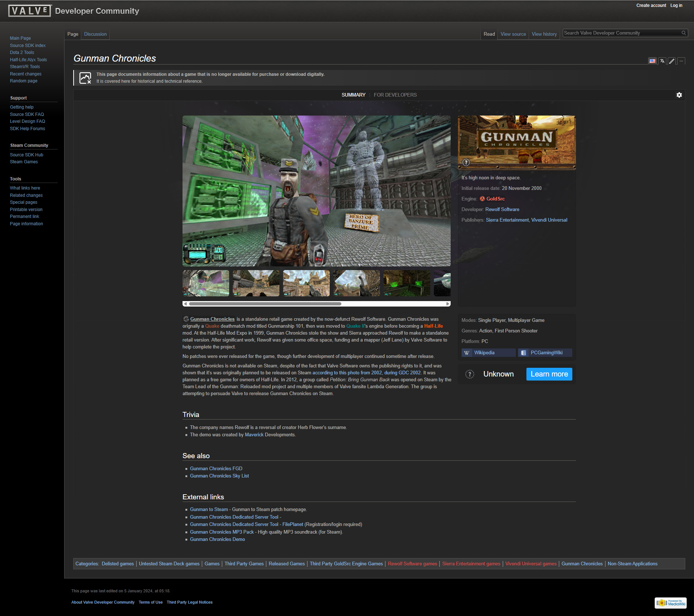
Task: Click the search magnifier icon
Action: pos(684,33)
